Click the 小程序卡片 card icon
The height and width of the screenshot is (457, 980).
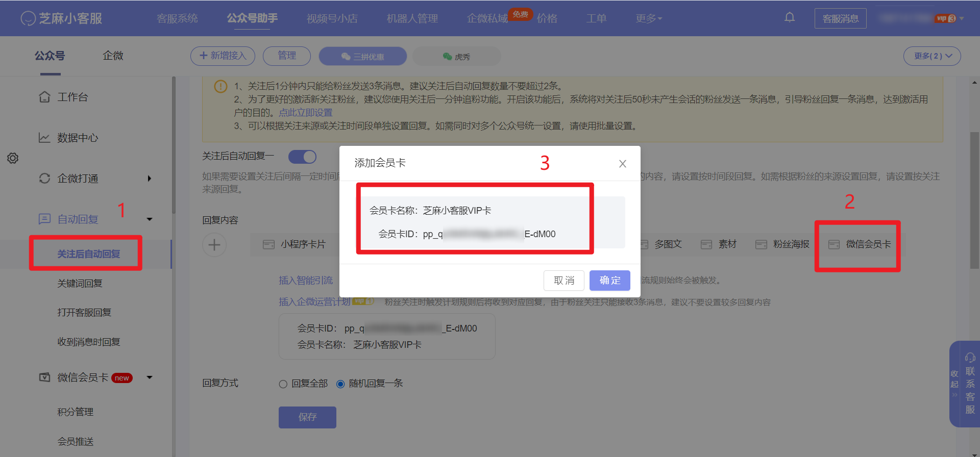click(268, 244)
